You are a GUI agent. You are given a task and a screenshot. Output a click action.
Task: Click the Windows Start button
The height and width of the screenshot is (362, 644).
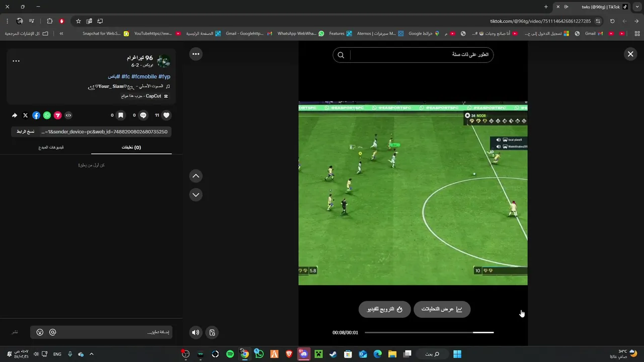457,354
